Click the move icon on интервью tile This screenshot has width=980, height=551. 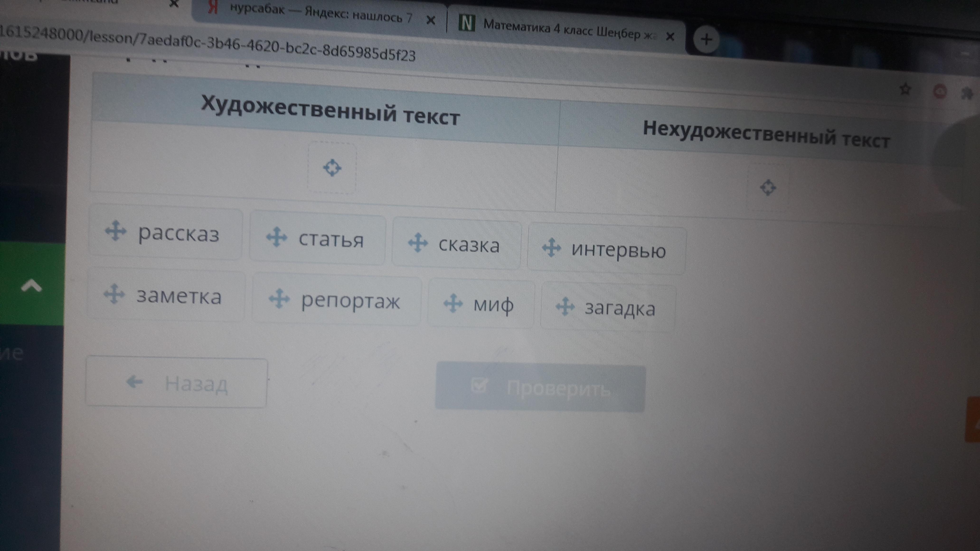point(551,247)
